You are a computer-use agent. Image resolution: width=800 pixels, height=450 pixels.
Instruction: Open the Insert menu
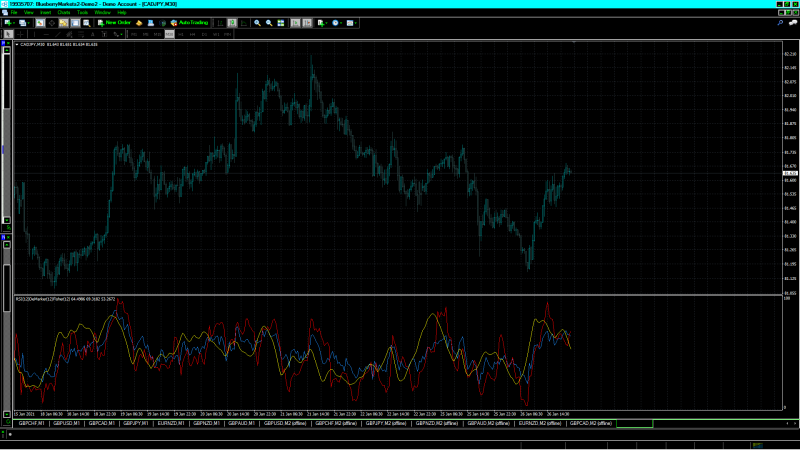tap(45, 12)
